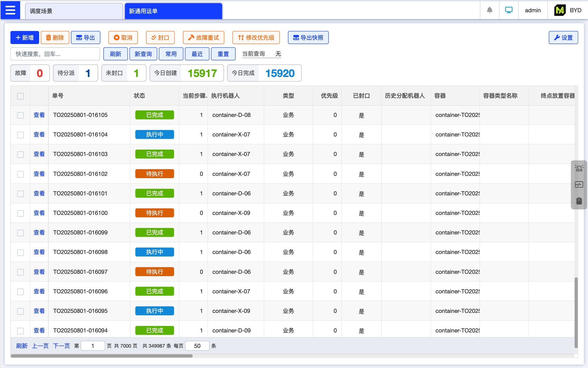This screenshot has width=588, height=368.
Task: Click the activity monitor icon on the right panel
Action: tap(579, 185)
